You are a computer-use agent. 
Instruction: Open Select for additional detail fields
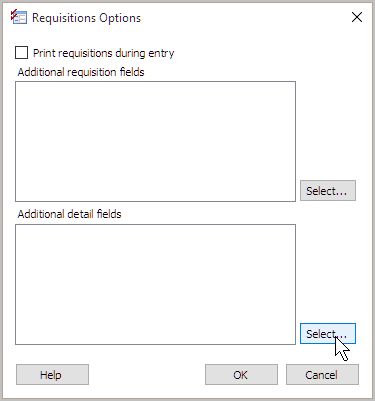coord(328,333)
